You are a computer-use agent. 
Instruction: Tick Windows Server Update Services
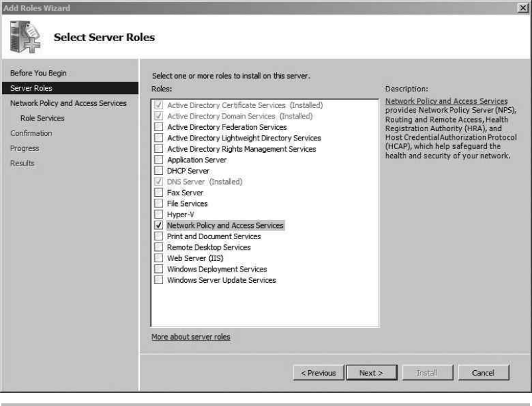(x=158, y=279)
